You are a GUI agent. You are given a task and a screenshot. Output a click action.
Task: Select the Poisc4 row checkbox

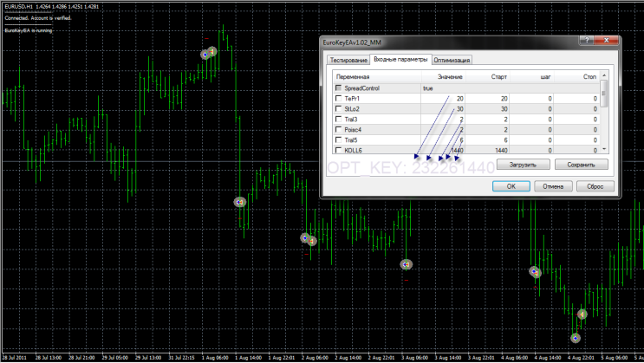tap(338, 129)
